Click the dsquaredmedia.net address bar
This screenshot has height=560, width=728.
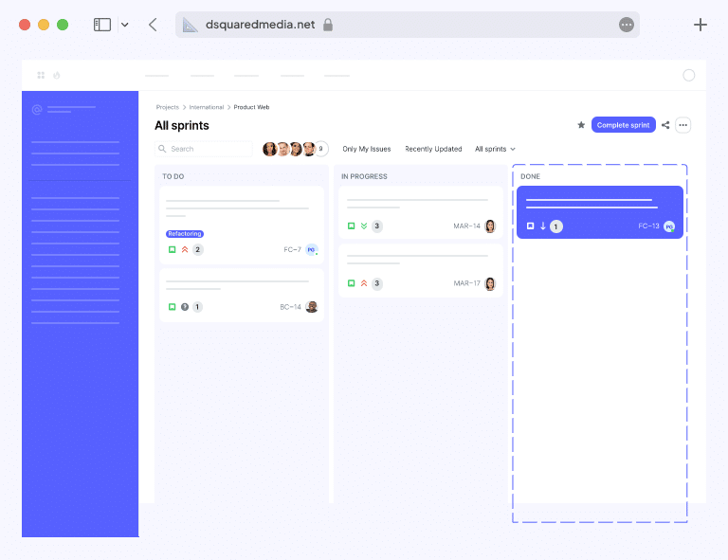(x=408, y=25)
